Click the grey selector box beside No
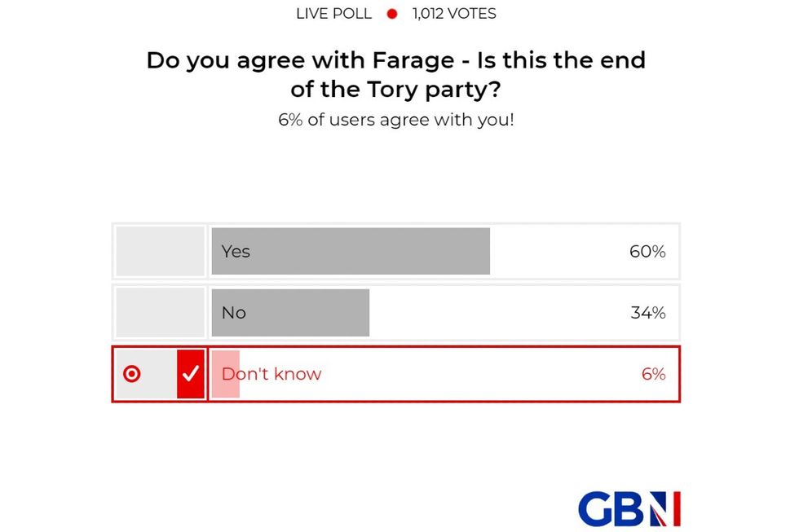 coord(159,312)
